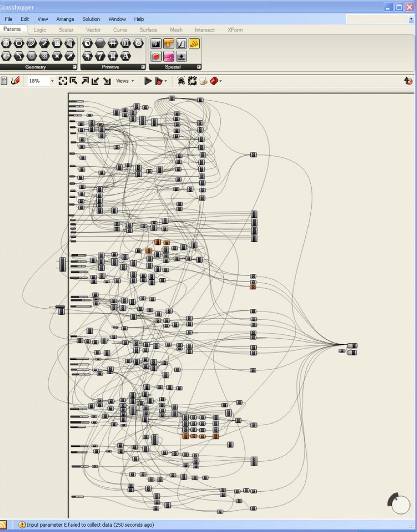Screen dimensions: 417x532
Task: Click the Graph Mapper special icon
Action: pyautogui.click(x=181, y=44)
